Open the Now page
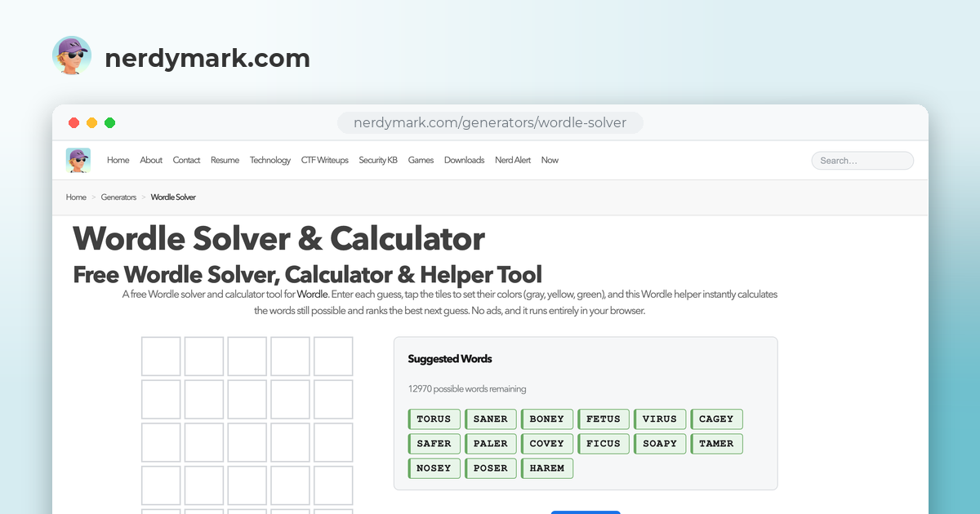The width and height of the screenshot is (980, 514). click(x=550, y=160)
